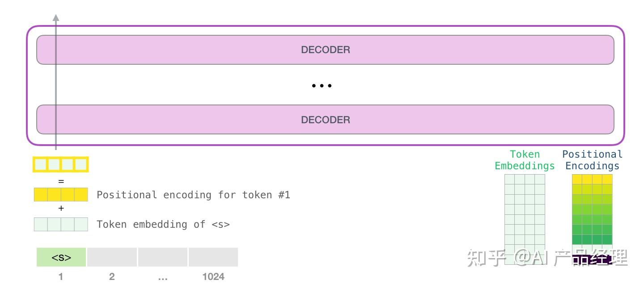
Task: Click the top yellow row of Positional Encodings
Action: pos(592,179)
